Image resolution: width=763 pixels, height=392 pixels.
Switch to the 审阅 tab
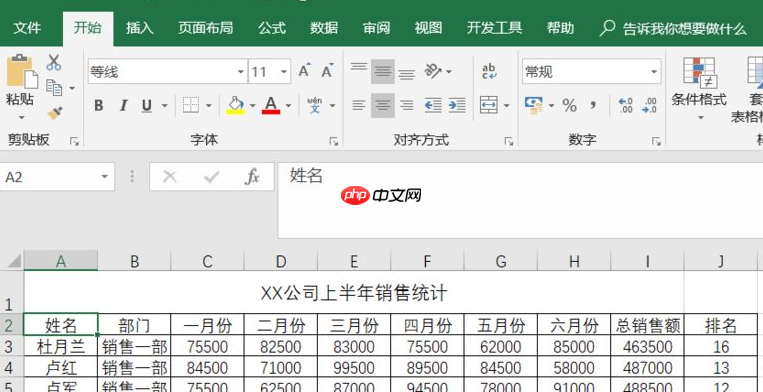tap(376, 28)
